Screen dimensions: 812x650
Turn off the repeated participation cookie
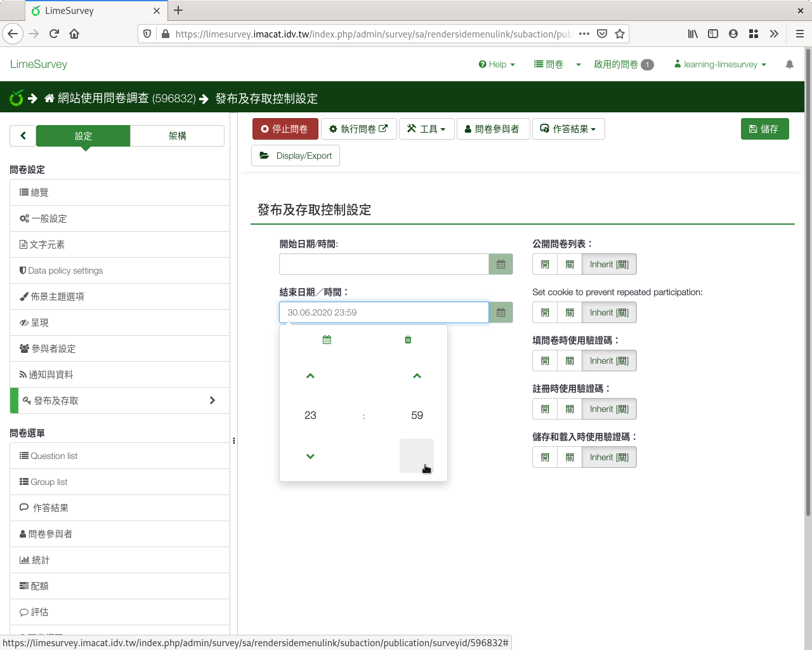click(570, 312)
